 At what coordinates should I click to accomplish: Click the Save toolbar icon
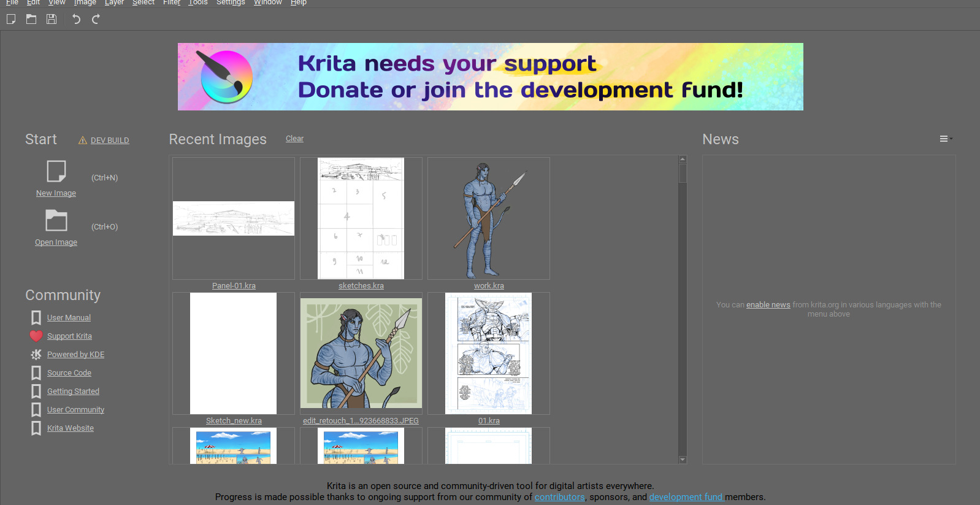pos(52,19)
